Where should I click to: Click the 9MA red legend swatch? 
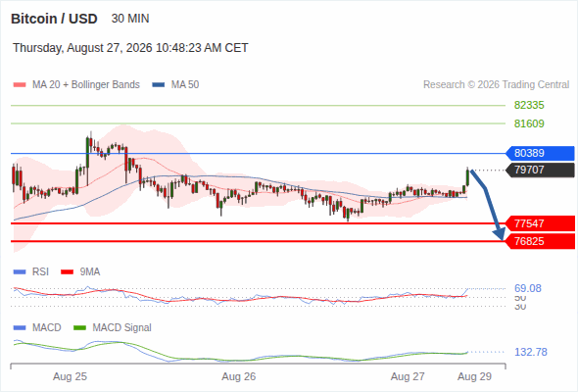tap(67, 272)
